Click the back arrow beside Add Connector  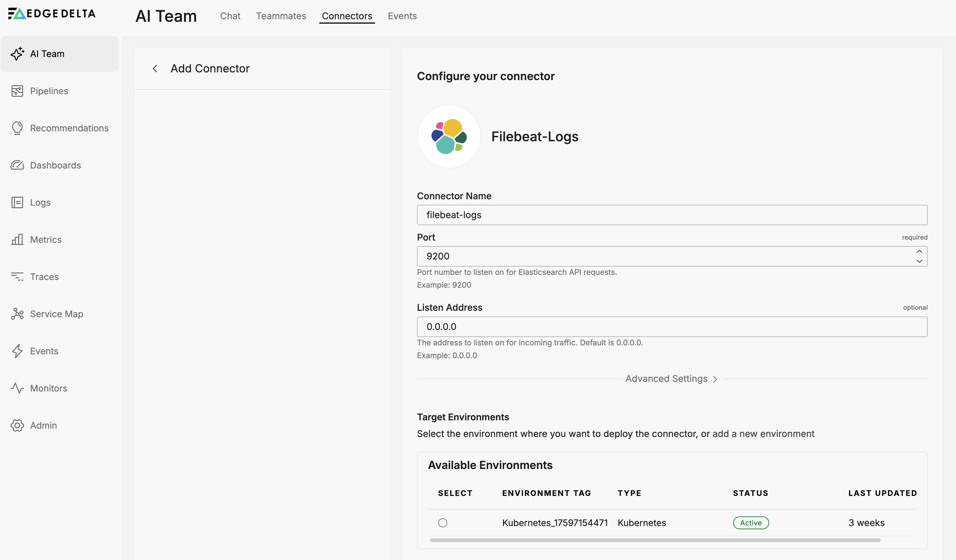(155, 68)
